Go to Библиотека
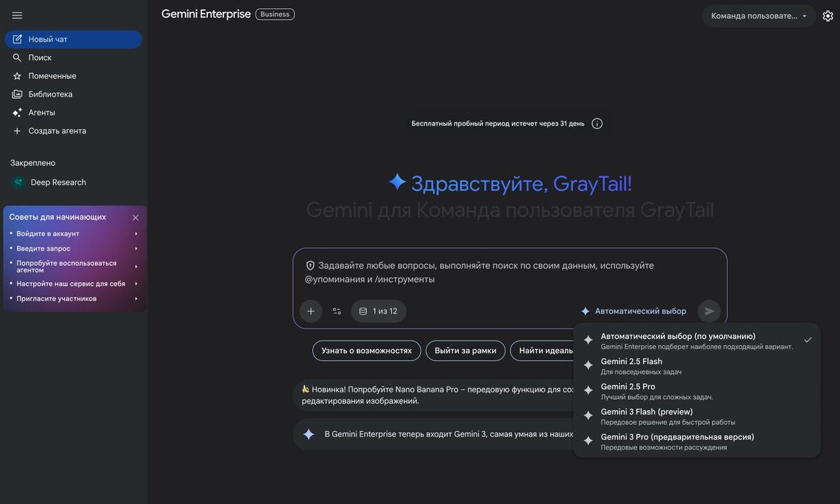 pos(73,94)
